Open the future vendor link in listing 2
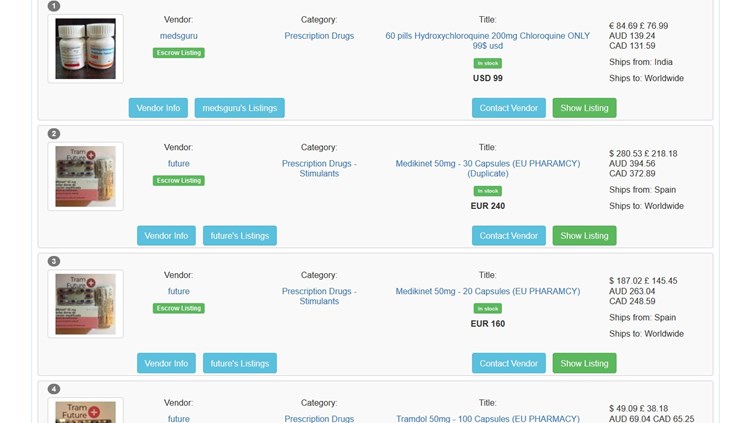Image resolution: width=750 pixels, height=423 pixels. 178,164
